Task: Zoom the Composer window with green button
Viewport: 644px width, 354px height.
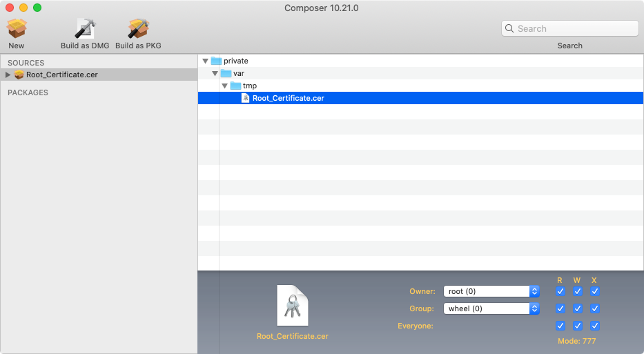Action: tap(37, 8)
